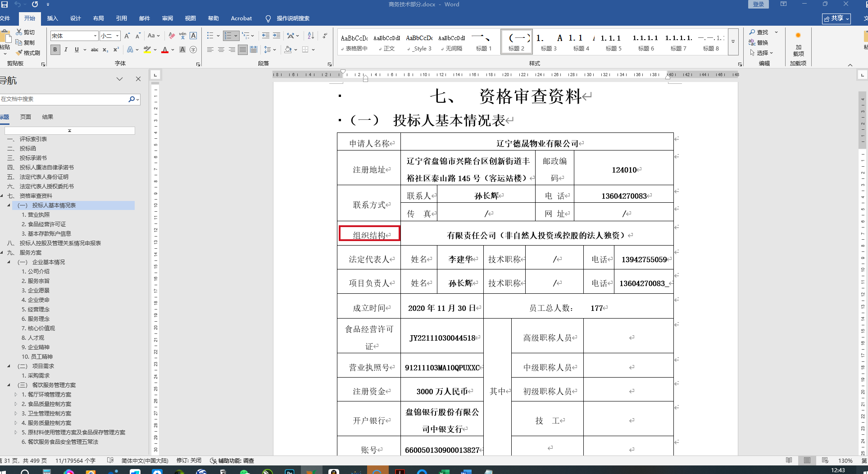Screen dimensions: 868x474
Task: Click the 共享 (Share) button
Action: pyautogui.click(x=836, y=18)
